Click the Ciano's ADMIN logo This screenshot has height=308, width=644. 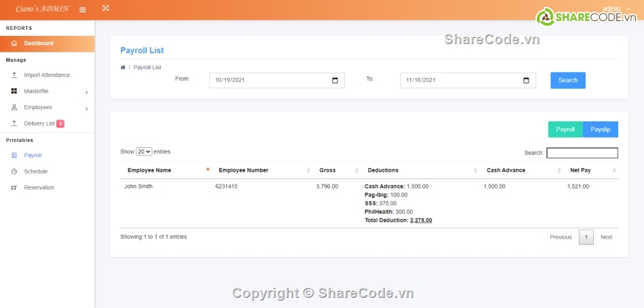[42, 9]
